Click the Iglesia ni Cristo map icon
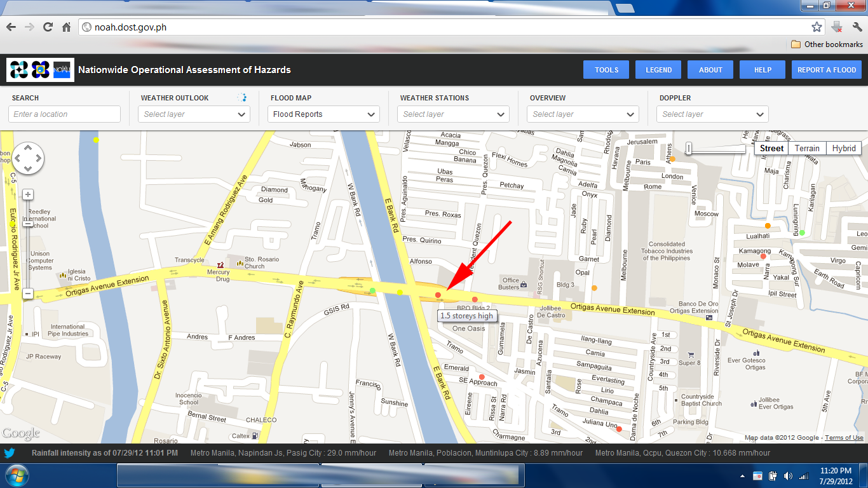Viewport: 868px width, 488px height. (x=62, y=275)
